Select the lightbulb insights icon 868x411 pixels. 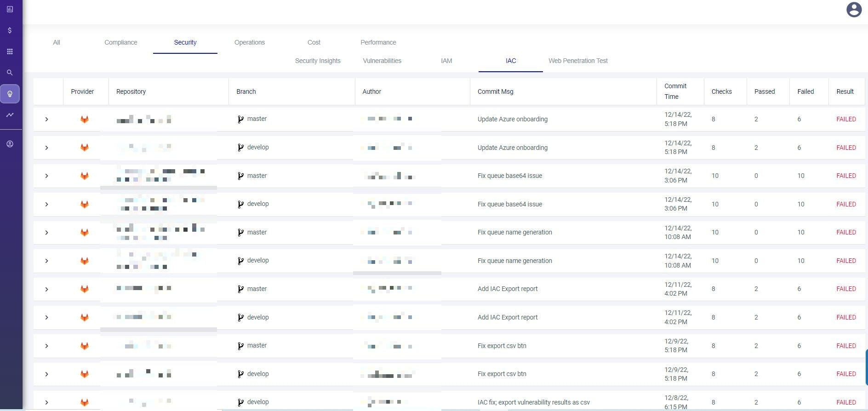coord(10,94)
